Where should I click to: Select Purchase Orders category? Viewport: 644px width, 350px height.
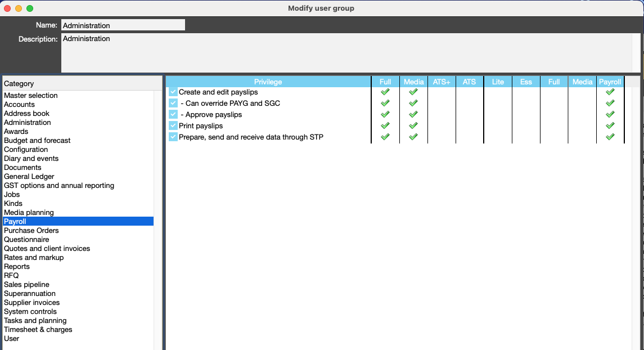click(78, 231)
